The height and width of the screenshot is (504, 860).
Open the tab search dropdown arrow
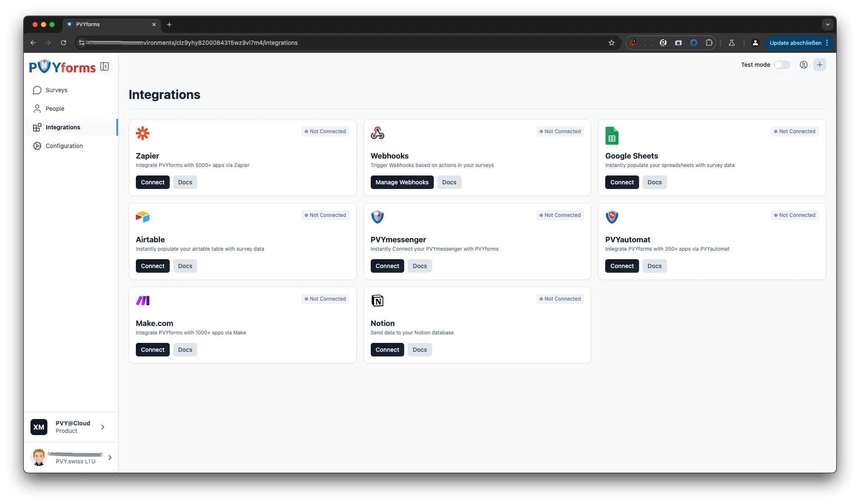[x=828, y=25]
